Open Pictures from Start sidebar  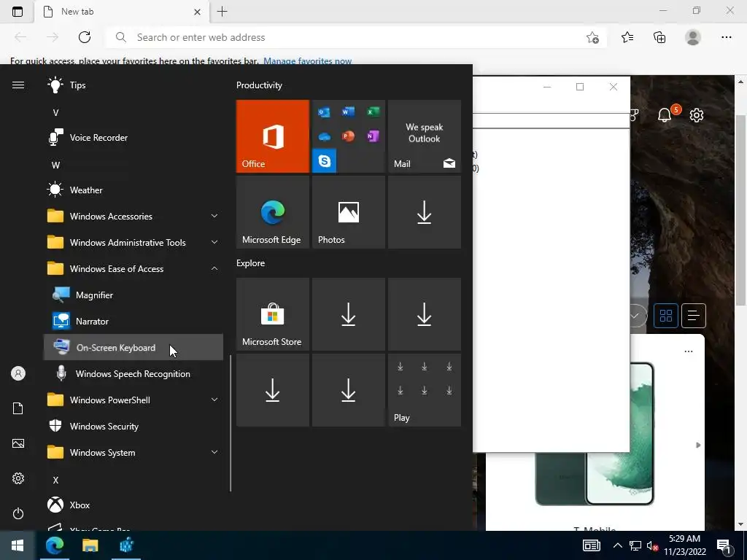[x=18, y=443]
